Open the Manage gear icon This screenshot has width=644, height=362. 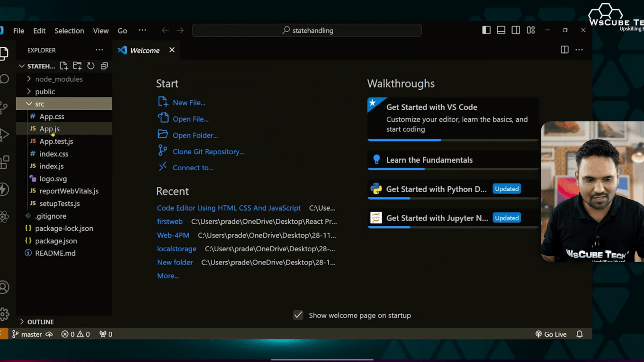[4, 314]
